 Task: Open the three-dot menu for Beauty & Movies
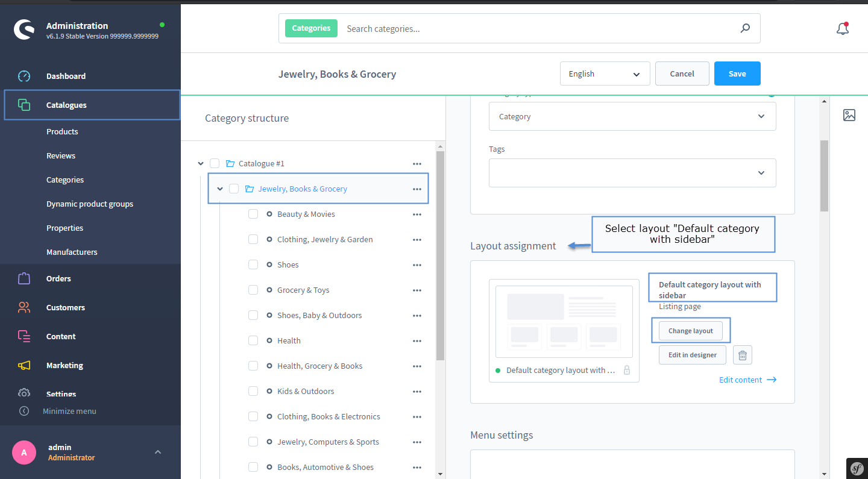417,214
